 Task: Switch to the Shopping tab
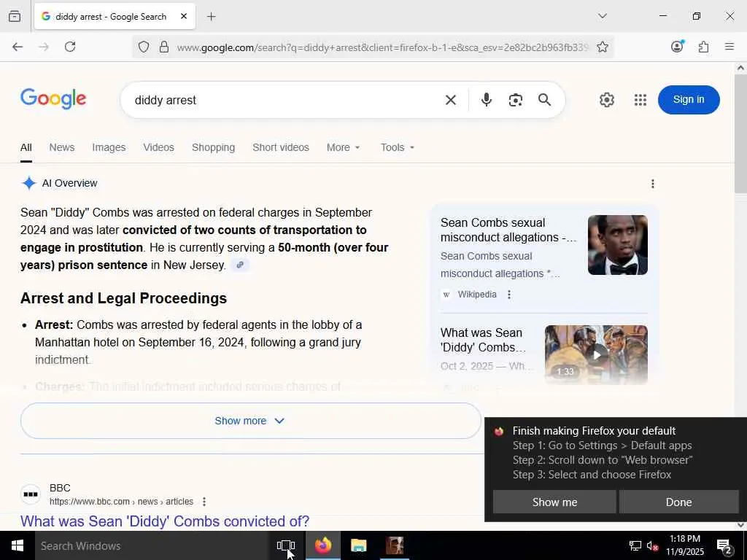coord(213,147)
